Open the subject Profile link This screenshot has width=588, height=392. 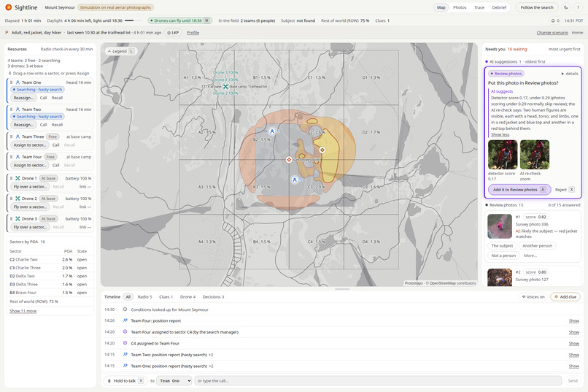coord(193,33)
